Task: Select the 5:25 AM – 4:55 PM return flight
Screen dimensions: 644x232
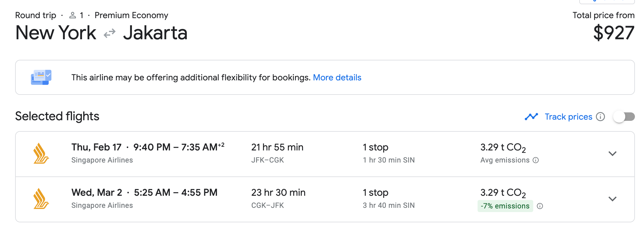Action: coord(176,193)
